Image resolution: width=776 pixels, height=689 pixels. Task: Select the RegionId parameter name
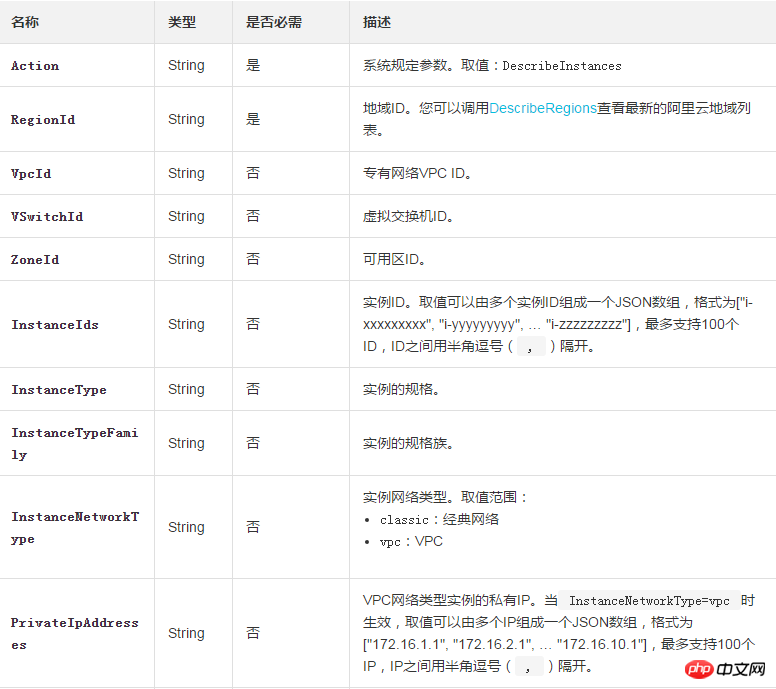[x=43, y=120]
